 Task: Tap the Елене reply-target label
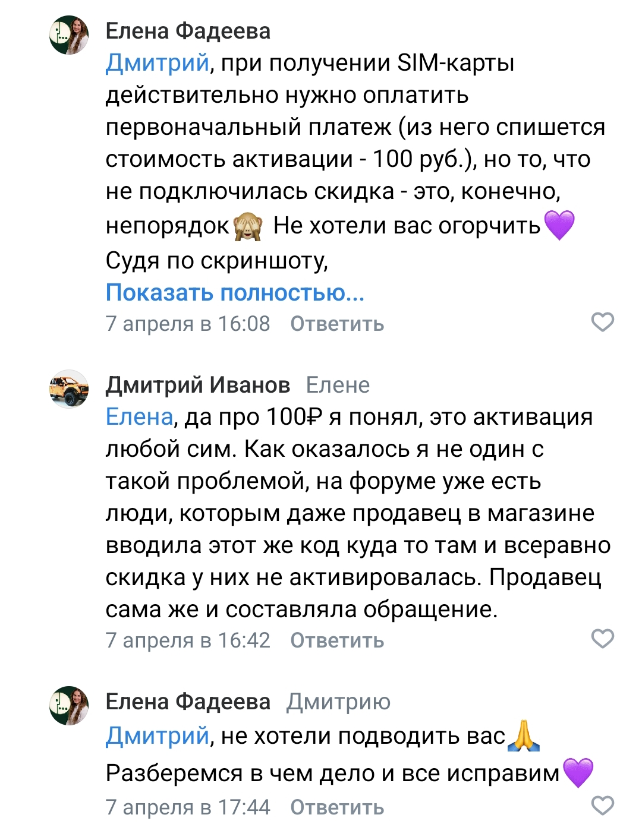point(338,385)
